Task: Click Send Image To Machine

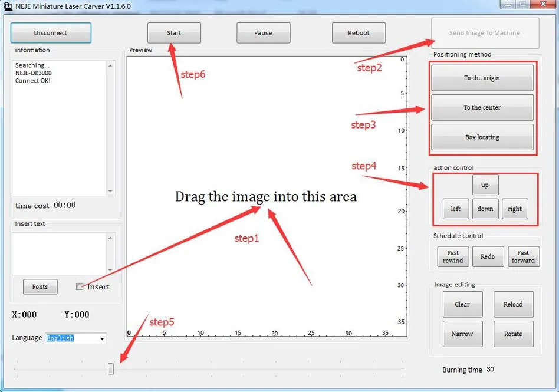Action: 485,33
